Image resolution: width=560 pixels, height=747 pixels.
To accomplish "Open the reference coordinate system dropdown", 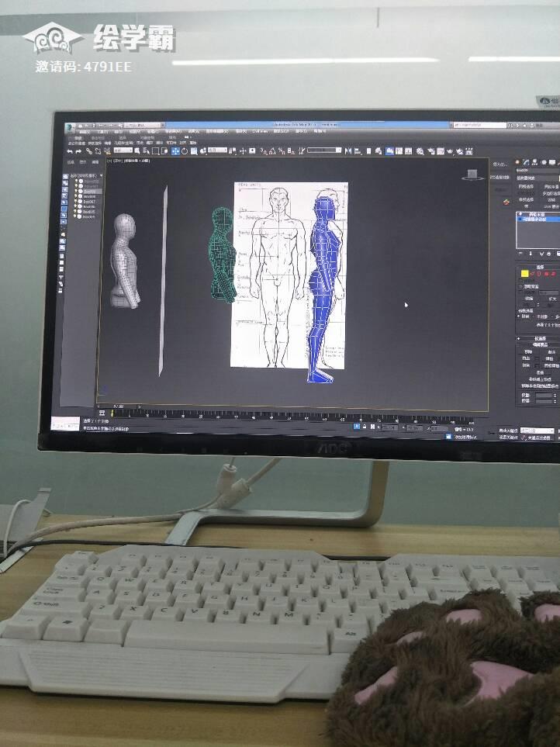I will click(x=218, y=150).
